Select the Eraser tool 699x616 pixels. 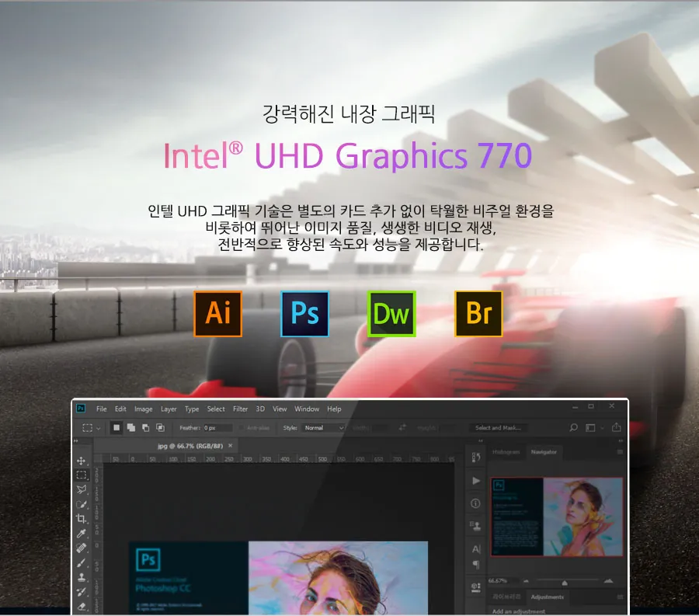click(82, 606)
